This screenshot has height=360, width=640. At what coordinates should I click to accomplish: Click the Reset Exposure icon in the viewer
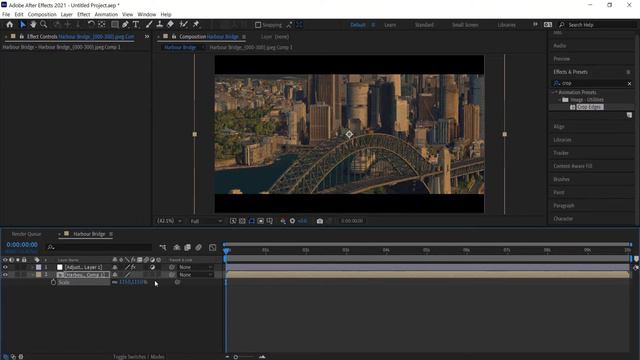(x=292, y=221)
